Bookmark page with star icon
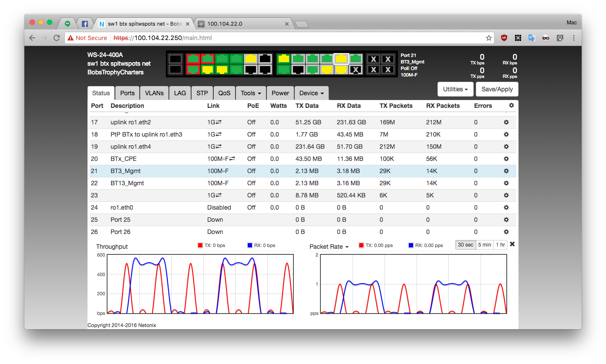This screenshot has width=606, height=364. click(x=489, y=38)
